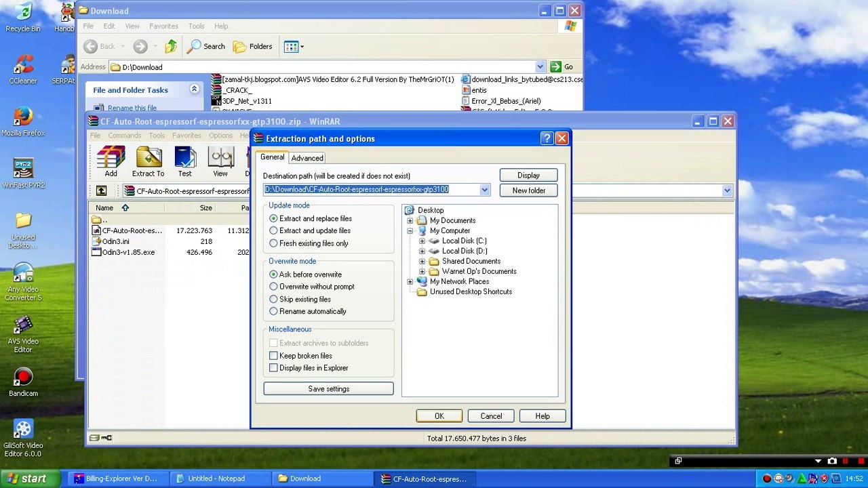
Task: Click the New folder button
Action: click(528, 190)
